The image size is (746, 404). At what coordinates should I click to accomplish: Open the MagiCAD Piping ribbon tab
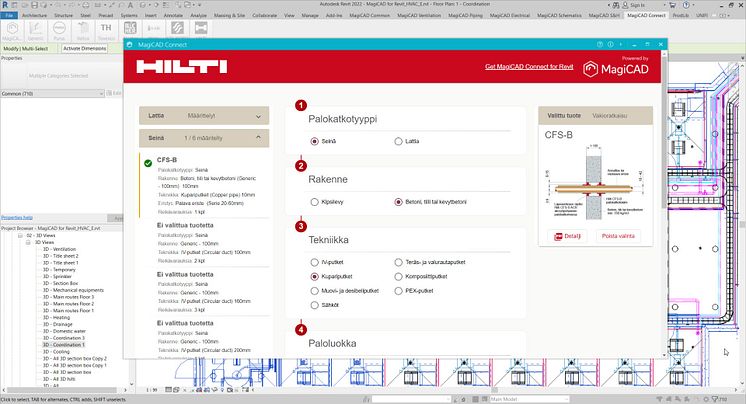click(466, 15)
